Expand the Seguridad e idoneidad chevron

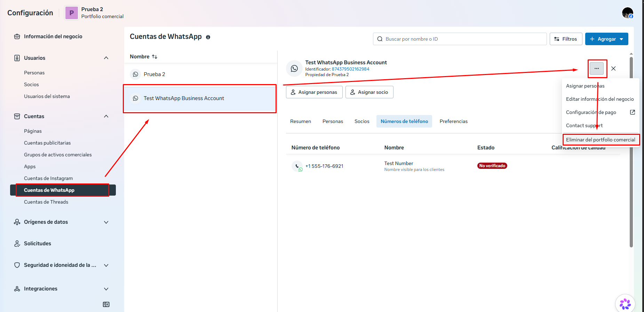(106, 265)
